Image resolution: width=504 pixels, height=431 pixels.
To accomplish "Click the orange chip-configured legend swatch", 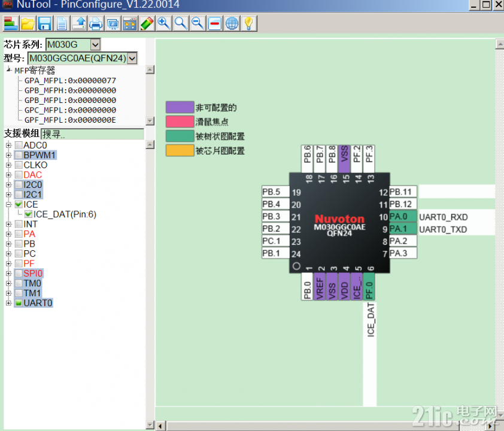I will click(x=180, y=150).
